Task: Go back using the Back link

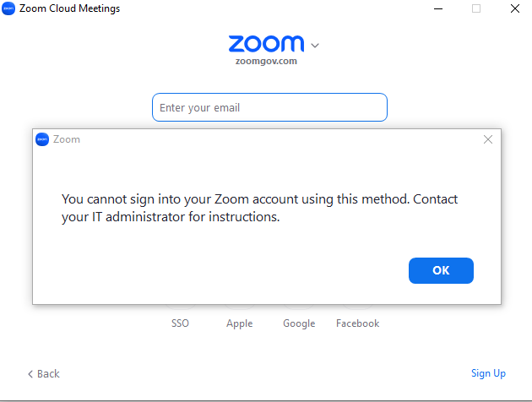Action: tap(44, 373)
